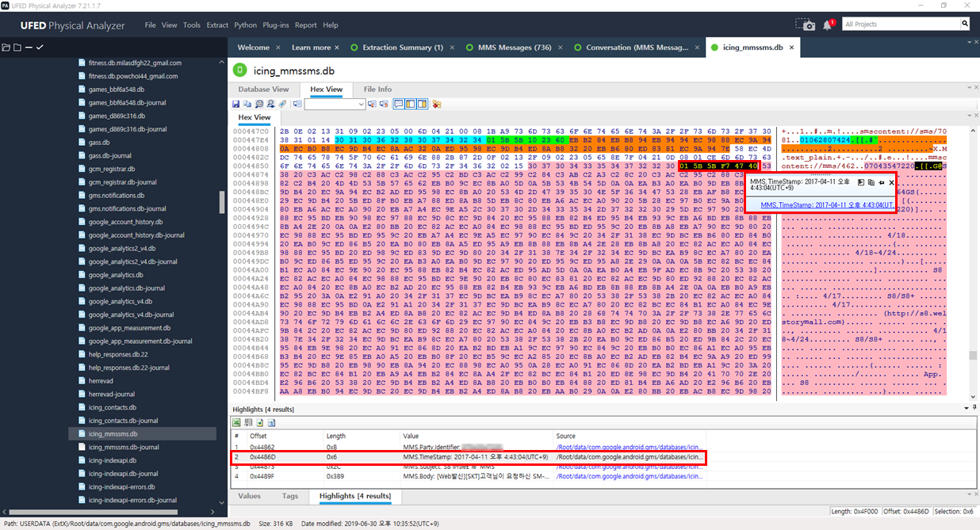Select highlight row 4 MMS.Body
The width and height of the screenshot is (980, 530).
point(467,476)
